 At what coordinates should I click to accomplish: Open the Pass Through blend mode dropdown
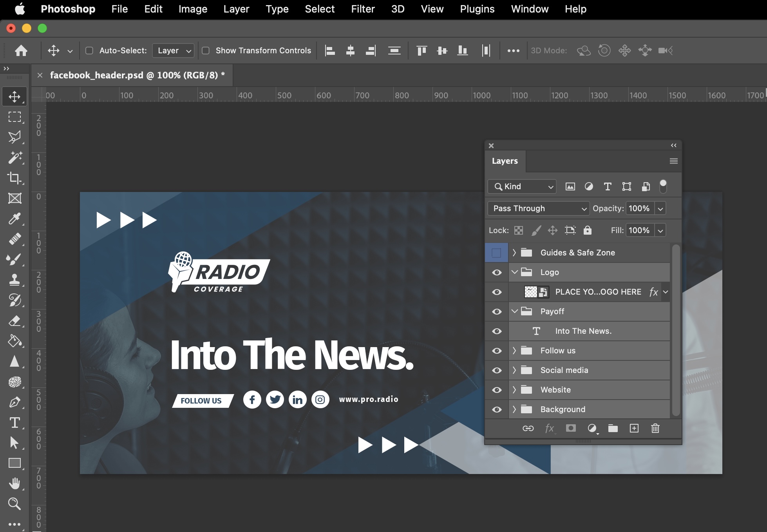point(538,208)
